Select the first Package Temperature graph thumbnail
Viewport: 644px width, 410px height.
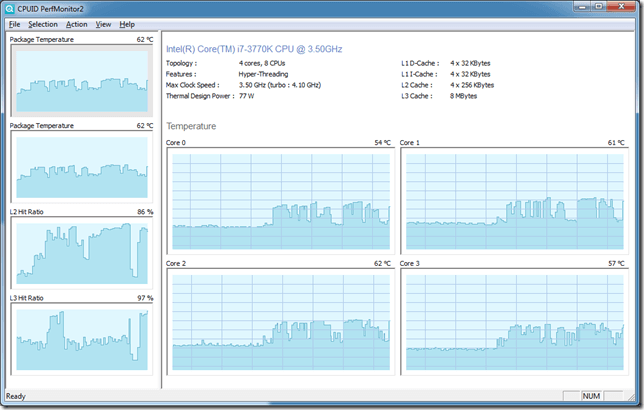(82, 81)
